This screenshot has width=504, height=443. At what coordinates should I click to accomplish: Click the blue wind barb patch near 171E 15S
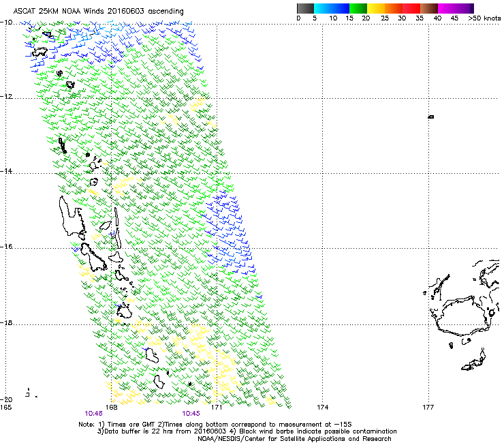[228, 233]
